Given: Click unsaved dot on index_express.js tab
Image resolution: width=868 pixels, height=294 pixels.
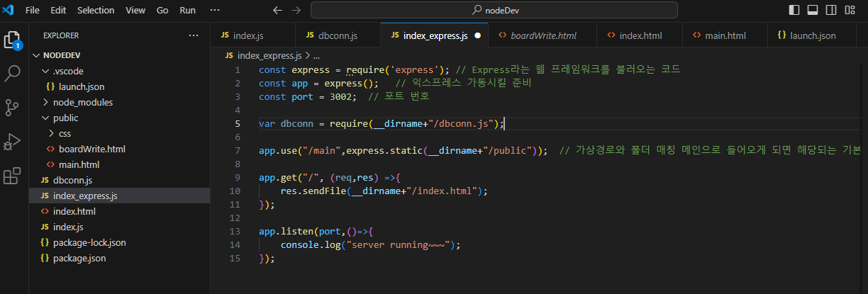Looking at the screenshot, I should pyautogui.click(x=477, y=35).
